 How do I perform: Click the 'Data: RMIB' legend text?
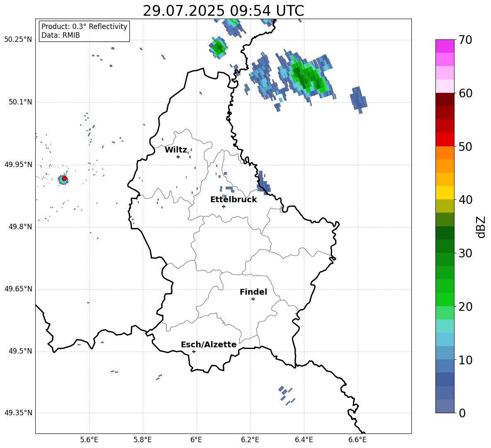61,35
